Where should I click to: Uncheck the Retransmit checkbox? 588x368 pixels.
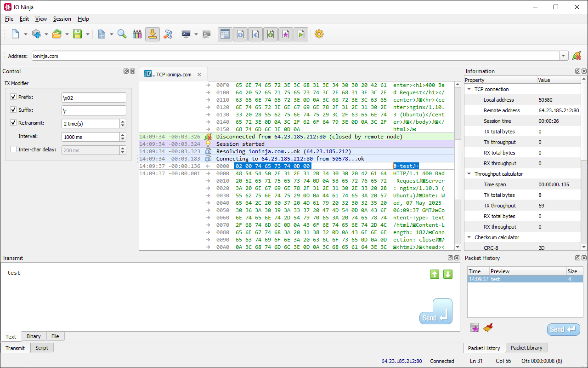[13, 123]
